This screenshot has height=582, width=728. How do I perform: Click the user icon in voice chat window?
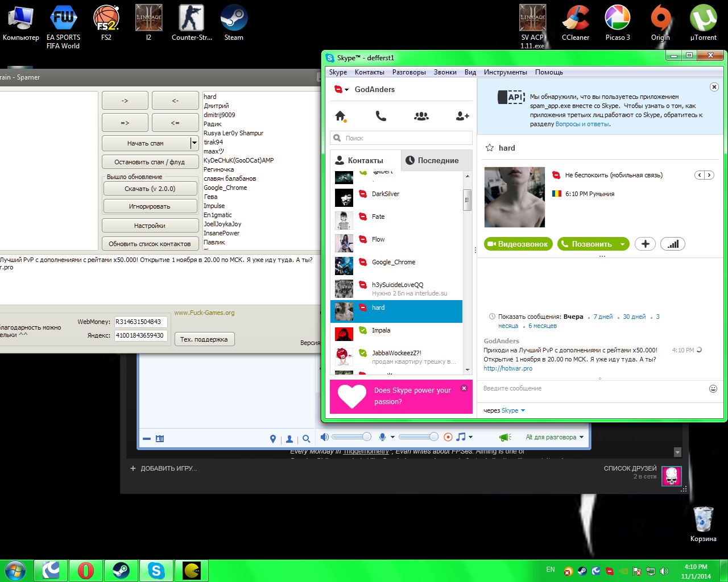coord(289,439)
